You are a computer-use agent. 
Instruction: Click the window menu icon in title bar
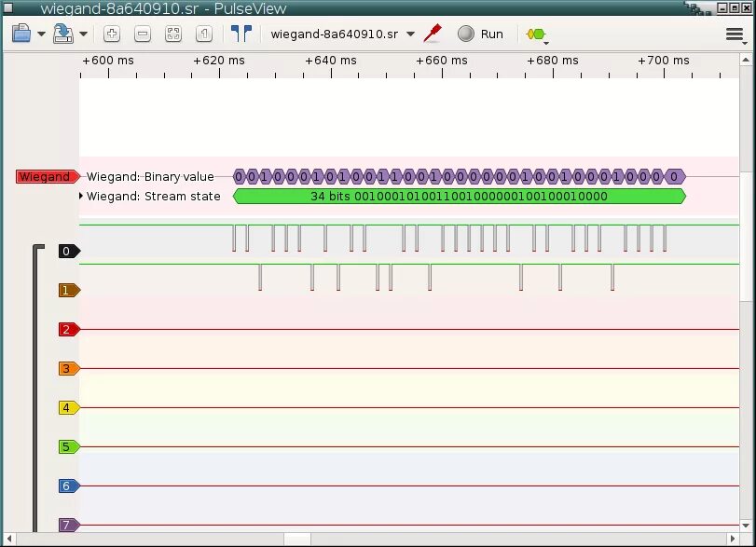(x=8, y=7)
